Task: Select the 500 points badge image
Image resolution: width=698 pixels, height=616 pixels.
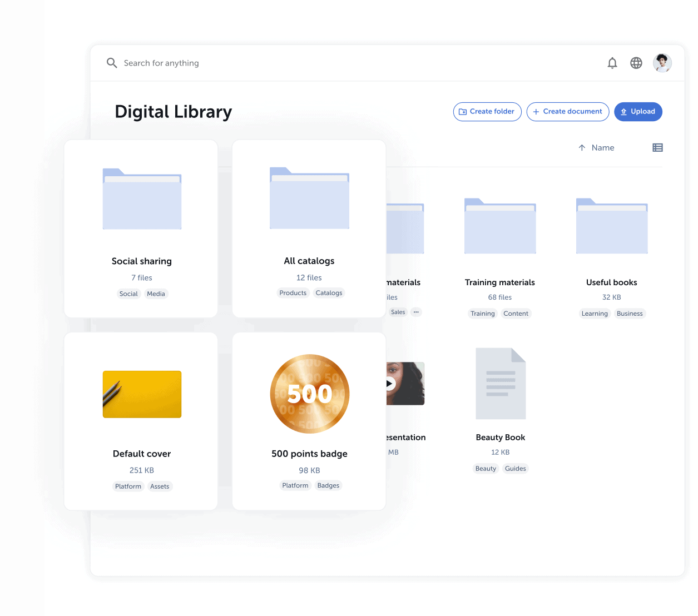Action: (x=309, y=394)
